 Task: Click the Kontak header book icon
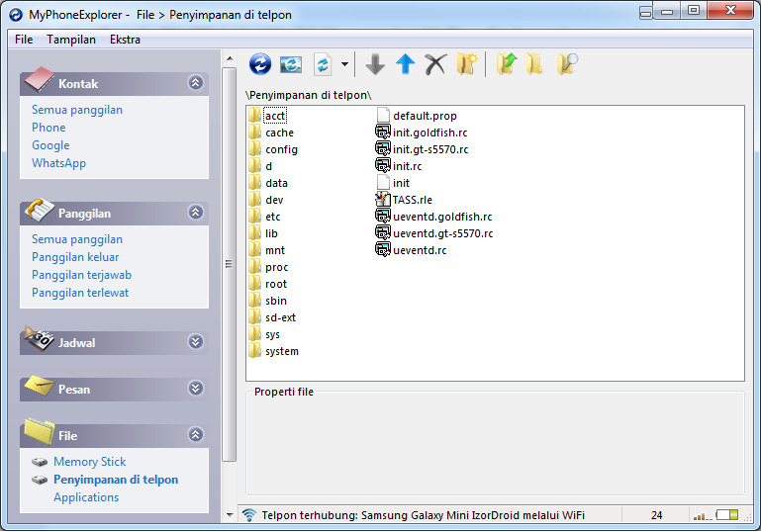(x=39, y=79)
